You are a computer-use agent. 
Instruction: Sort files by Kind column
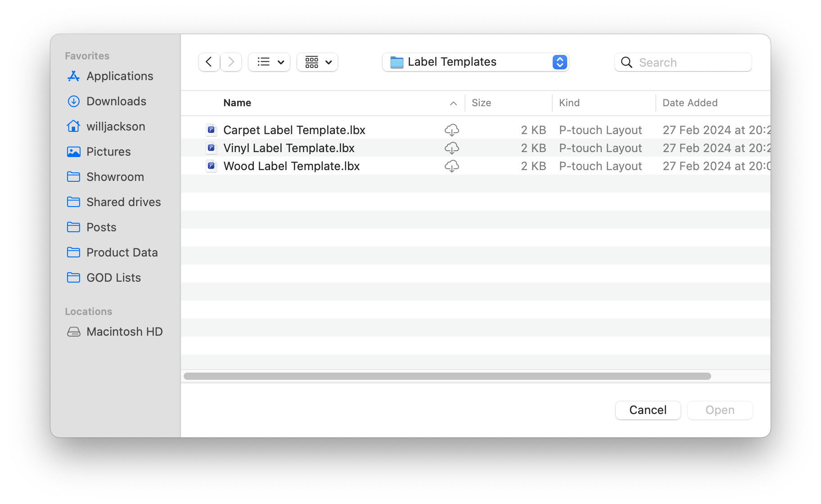(x=569, y=103)
